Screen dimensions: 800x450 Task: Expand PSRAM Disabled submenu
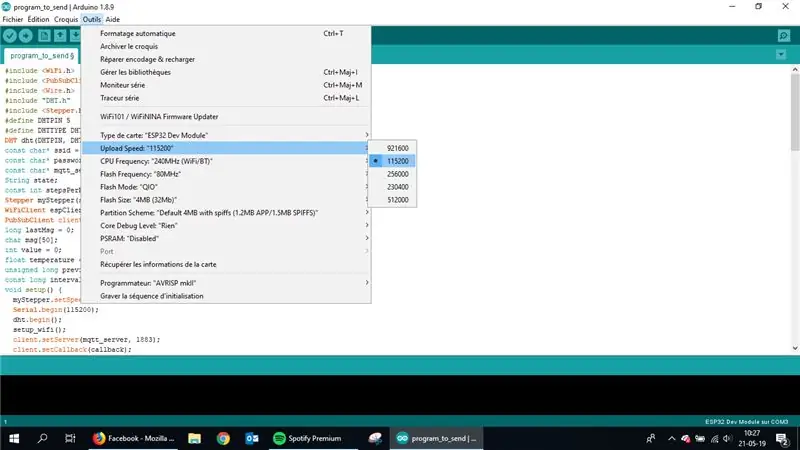tap(226, 238)
